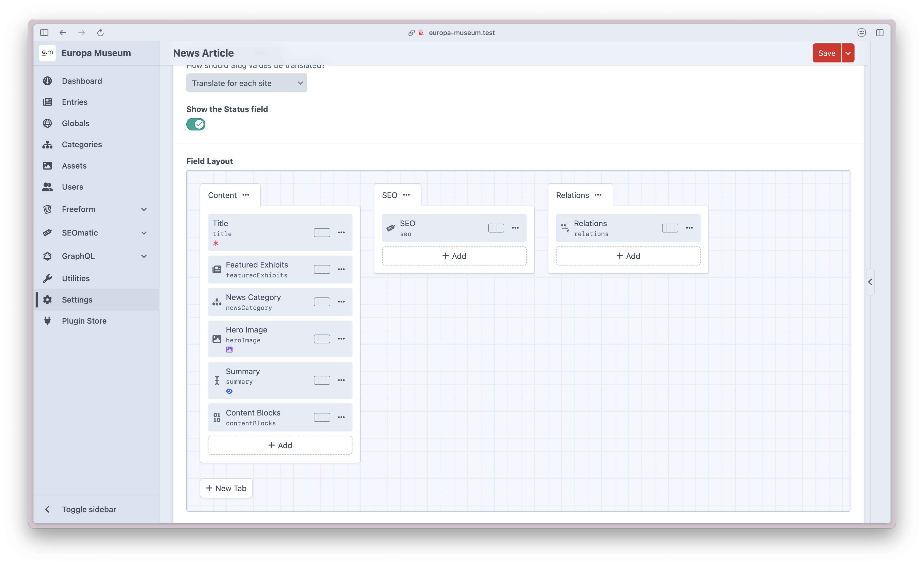Click the Title required asterisk indicator
Image resolution: width=924 pixels, height=566 pixels.
216,243
